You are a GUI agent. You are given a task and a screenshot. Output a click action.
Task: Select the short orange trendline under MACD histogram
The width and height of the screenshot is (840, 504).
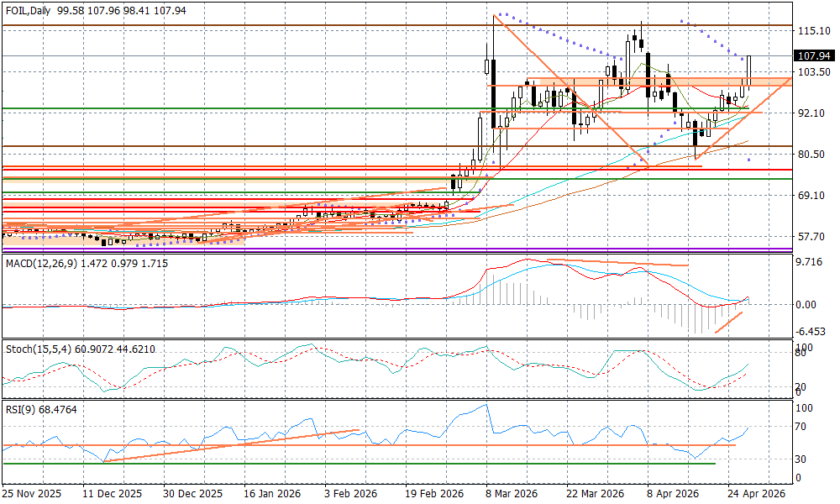727,323
